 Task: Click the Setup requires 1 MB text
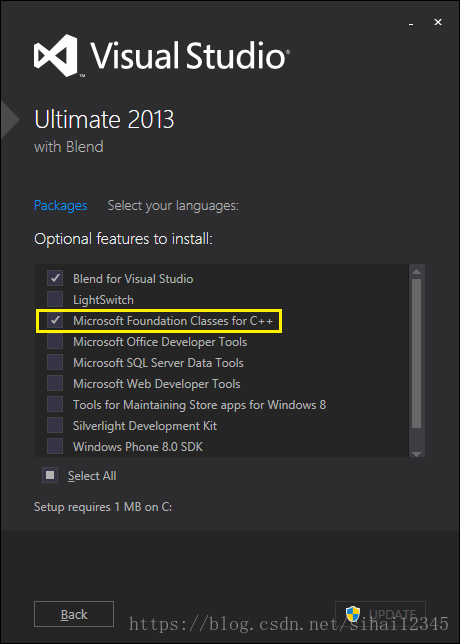point(103,507)
